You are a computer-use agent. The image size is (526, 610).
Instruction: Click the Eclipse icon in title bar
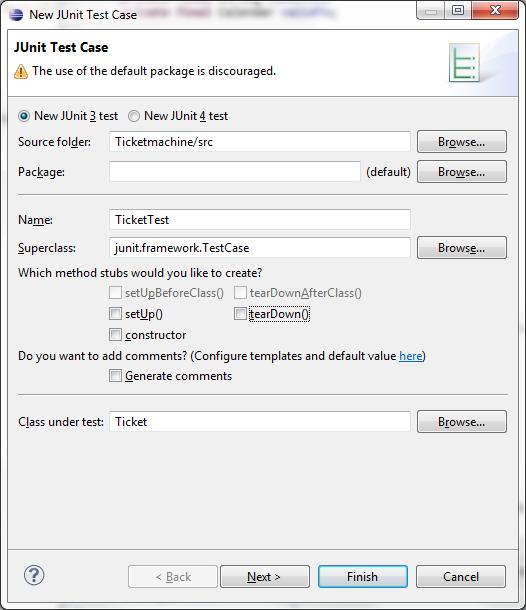coord(16,14)
